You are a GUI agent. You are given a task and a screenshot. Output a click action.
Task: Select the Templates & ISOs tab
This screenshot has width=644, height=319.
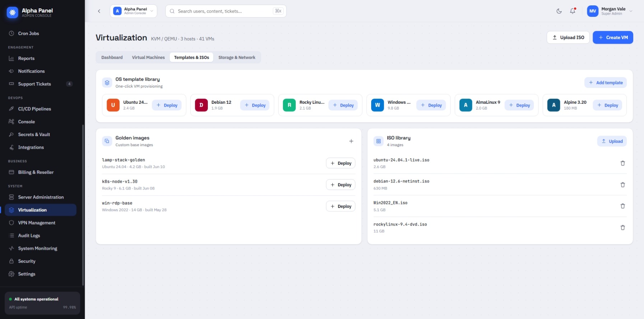pyautogui.click(x=192, y=57)
